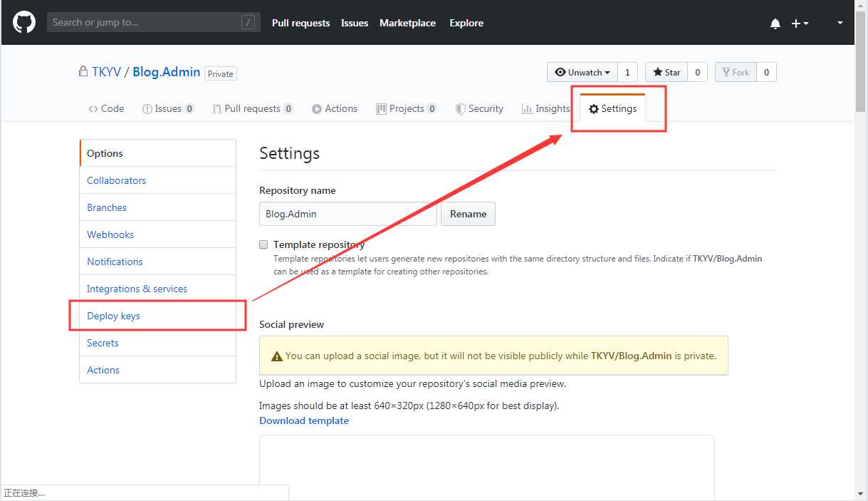Open the Projects tab

407,108
